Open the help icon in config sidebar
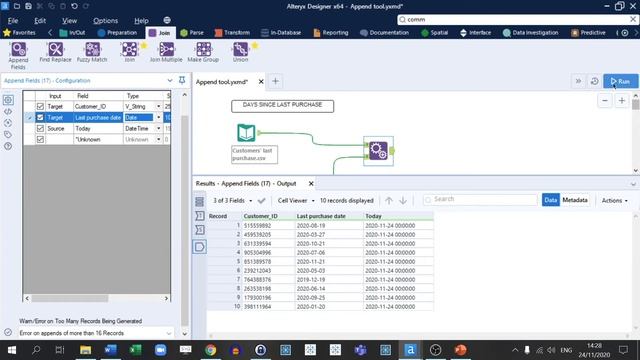The height and width of the screenshot is (360, 640). (x=8, y=146)
